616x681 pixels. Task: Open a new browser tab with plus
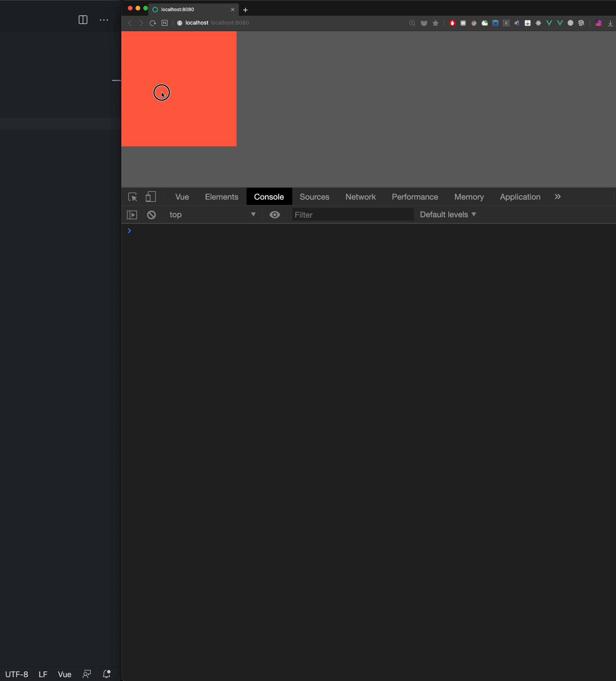point(245,10)
